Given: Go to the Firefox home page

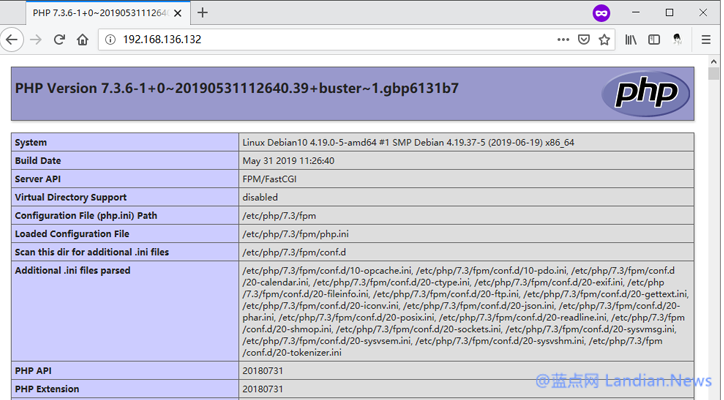Looking at the screenshot, I should click(x=83, y=39).
